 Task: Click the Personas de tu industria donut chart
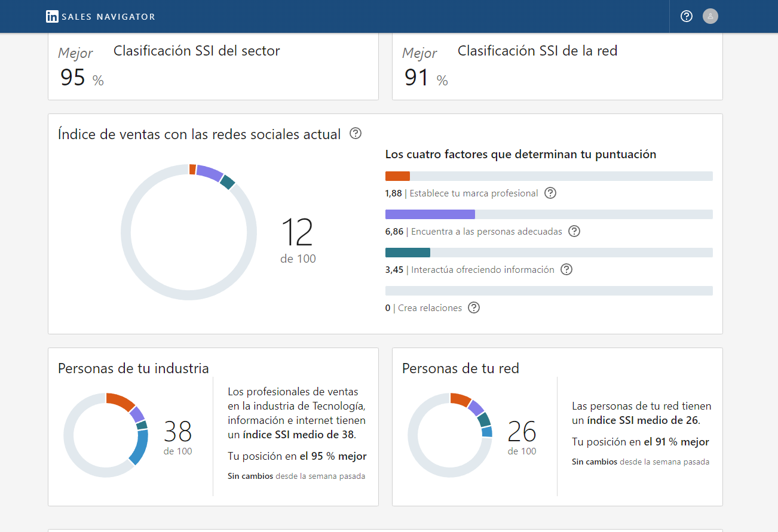106,435
